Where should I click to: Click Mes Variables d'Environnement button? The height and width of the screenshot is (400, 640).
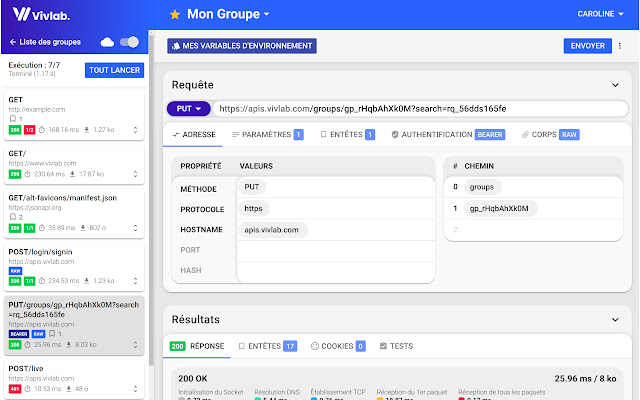click(241, 46)
